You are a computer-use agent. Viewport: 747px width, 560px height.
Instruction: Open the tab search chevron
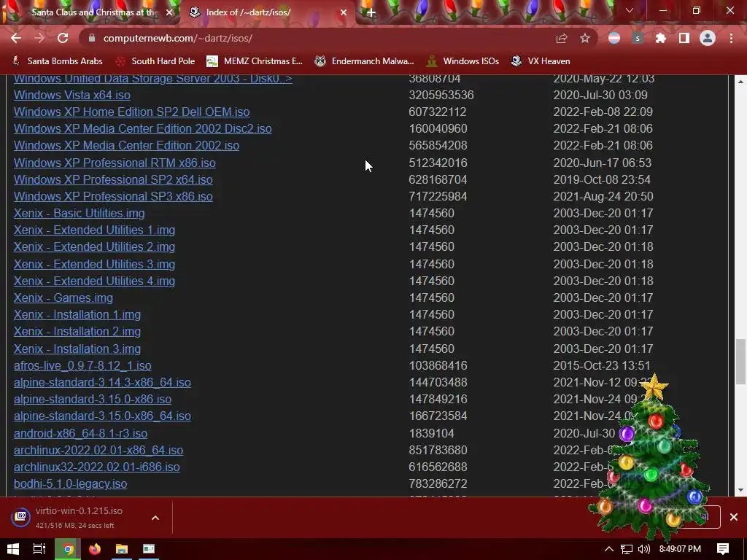pyautogui.click(x=630, y=10)
